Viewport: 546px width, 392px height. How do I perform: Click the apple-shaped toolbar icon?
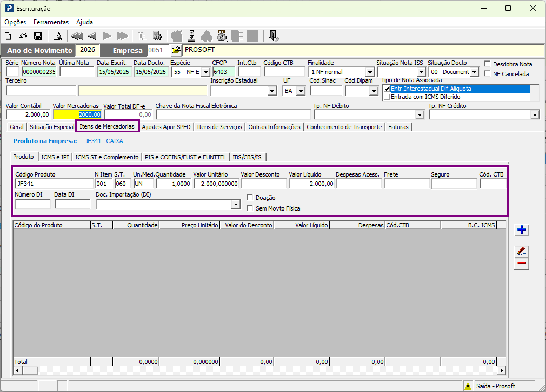click(x=177, y=36)
